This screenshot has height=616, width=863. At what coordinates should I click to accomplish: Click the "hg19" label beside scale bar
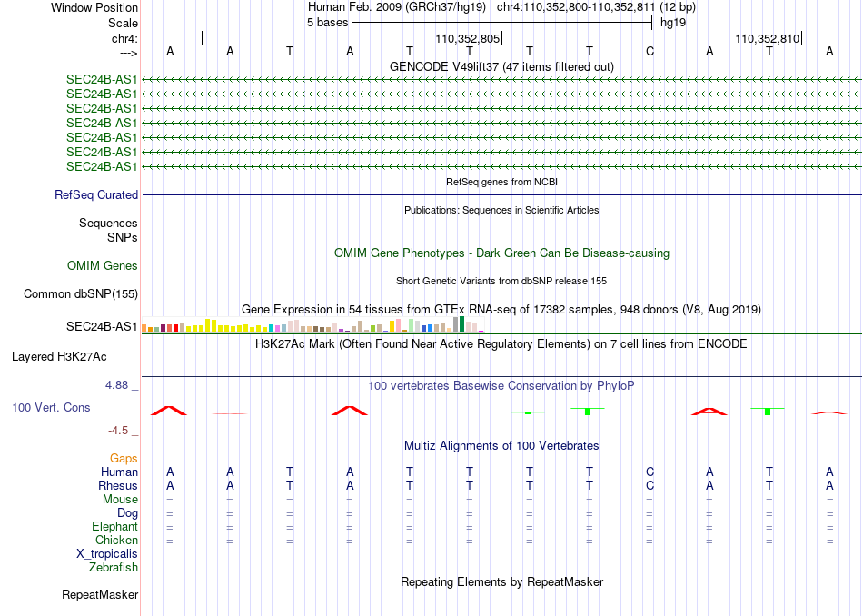[673, 23]
